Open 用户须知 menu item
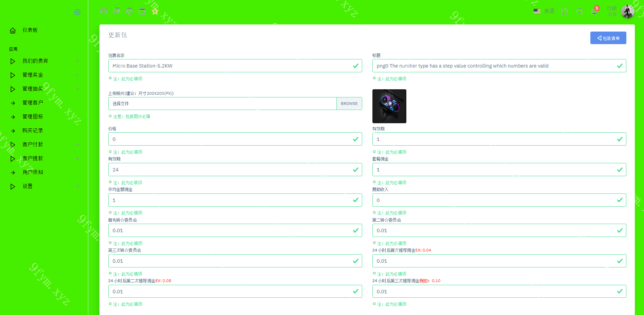This screenshot has width=644, height=315. coord(33,172)
